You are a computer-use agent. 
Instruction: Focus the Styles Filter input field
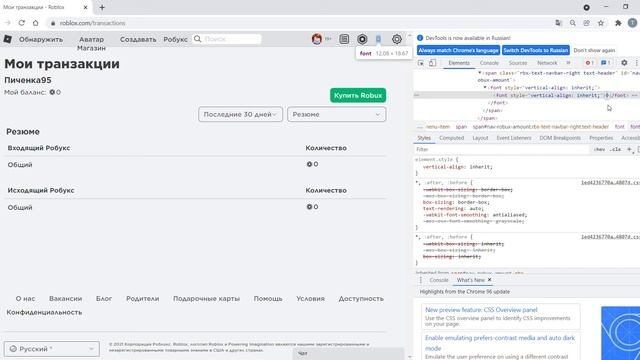pyautogui.click(x=502, y=149)
